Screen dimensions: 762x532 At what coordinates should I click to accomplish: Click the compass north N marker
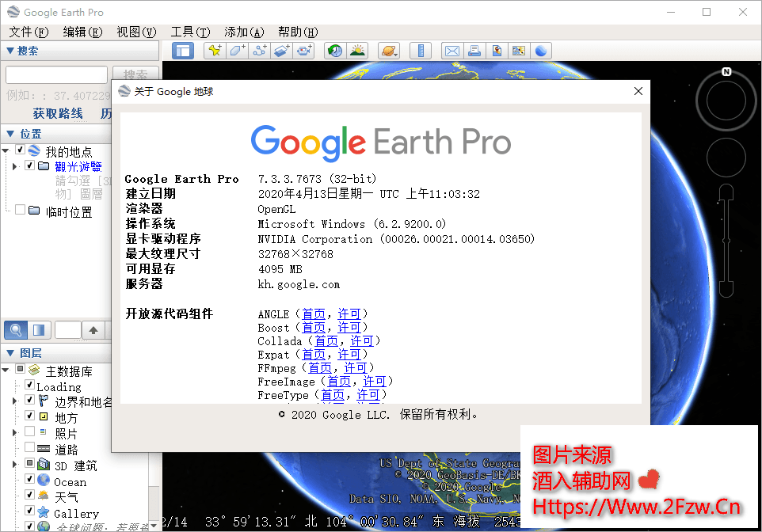726,71
